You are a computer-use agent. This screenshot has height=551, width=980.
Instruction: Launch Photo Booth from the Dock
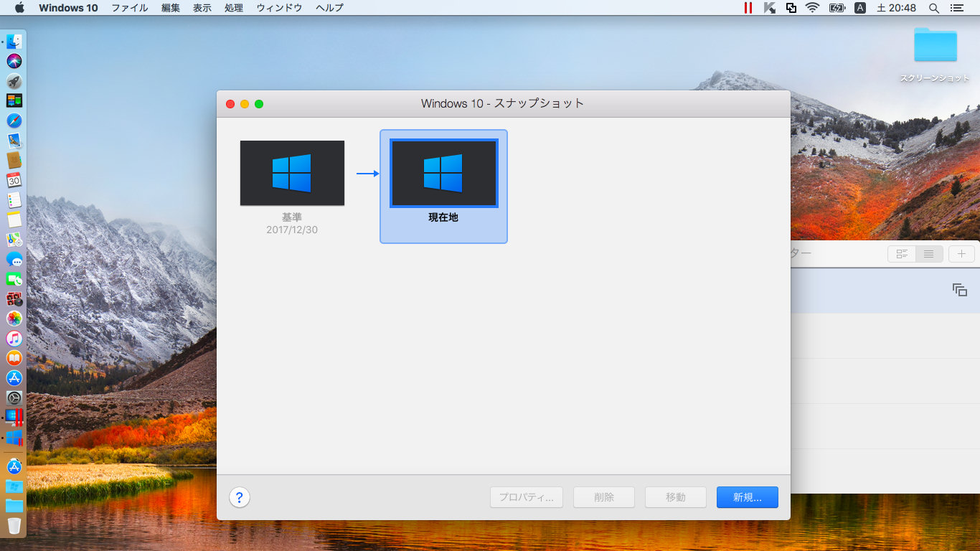(14, 298)
